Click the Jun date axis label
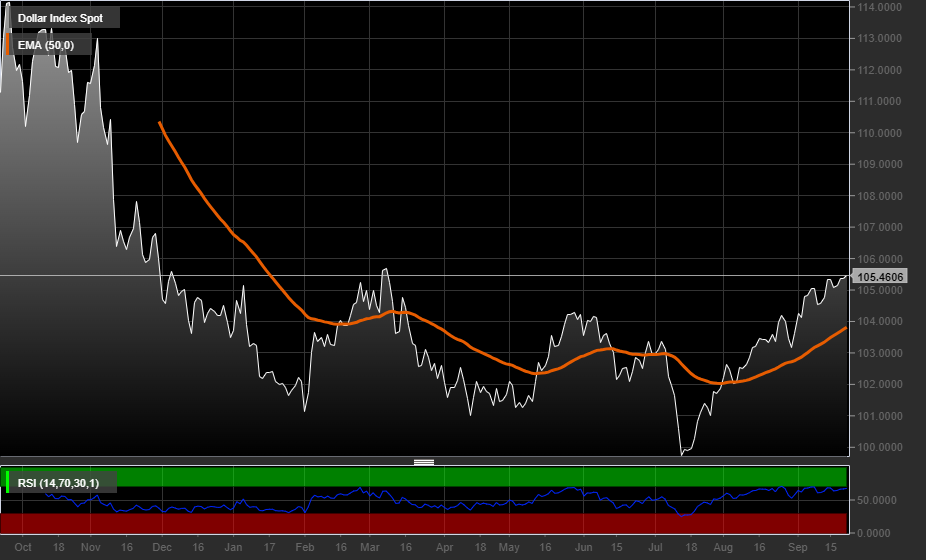The image size is (926, 560). pyautogui.click(x=583, y=547)
